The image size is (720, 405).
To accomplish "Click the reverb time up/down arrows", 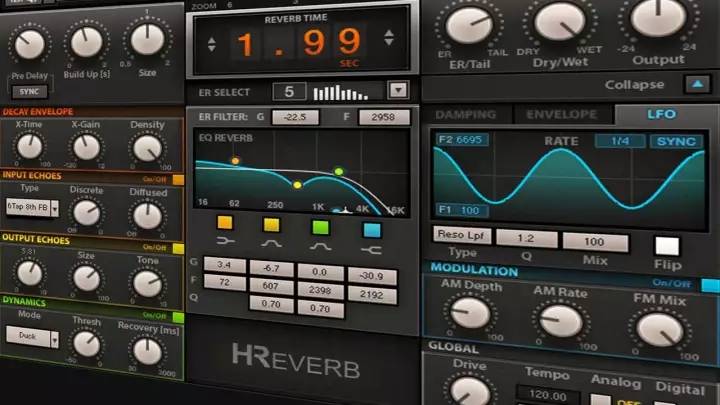I will coord(213,44).
